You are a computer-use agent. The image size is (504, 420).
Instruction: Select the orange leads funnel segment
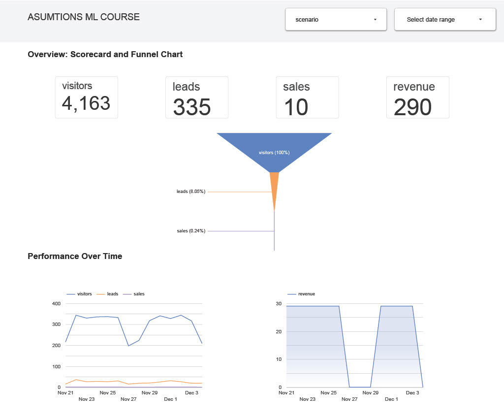coord(274,187)
